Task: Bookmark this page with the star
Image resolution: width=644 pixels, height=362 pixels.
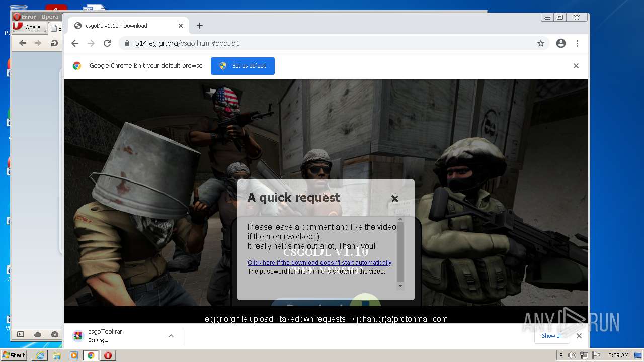Action: (x=541, y=43)
